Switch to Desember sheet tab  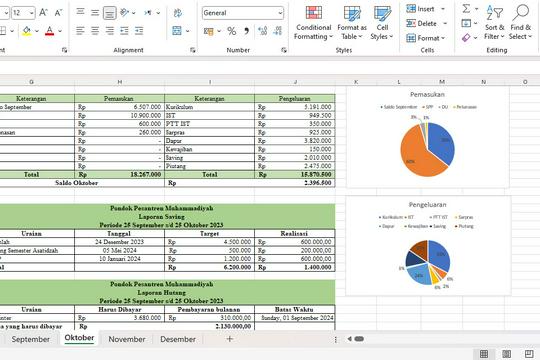178,339
